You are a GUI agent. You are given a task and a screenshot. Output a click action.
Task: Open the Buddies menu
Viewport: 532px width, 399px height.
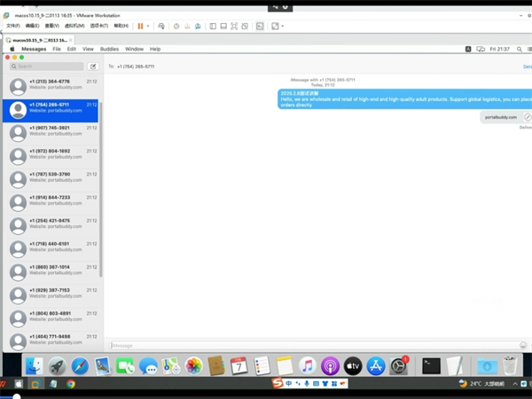109,49
